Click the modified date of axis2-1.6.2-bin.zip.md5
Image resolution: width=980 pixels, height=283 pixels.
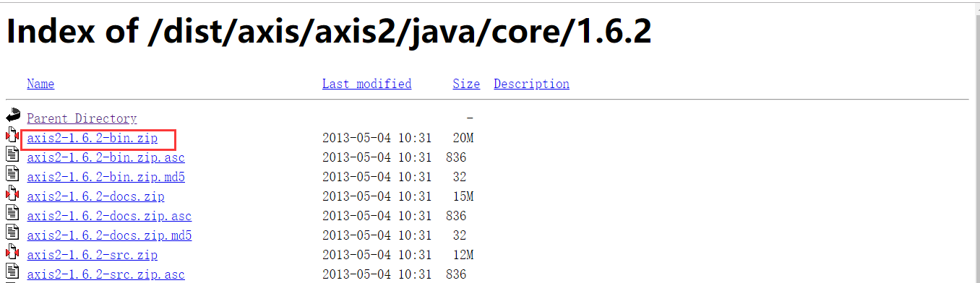[x=377, y=177]
